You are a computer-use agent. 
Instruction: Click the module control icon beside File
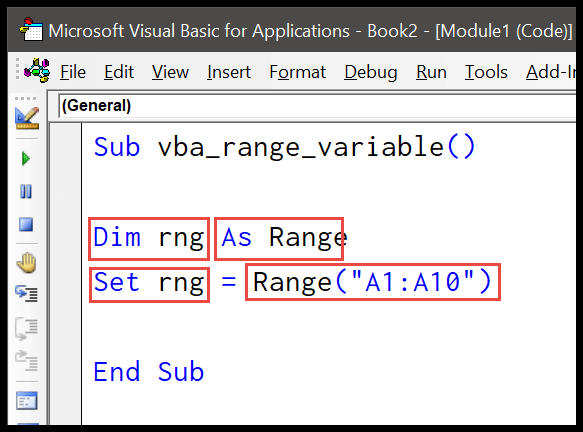pyautogui.click(x=37, y=70)
